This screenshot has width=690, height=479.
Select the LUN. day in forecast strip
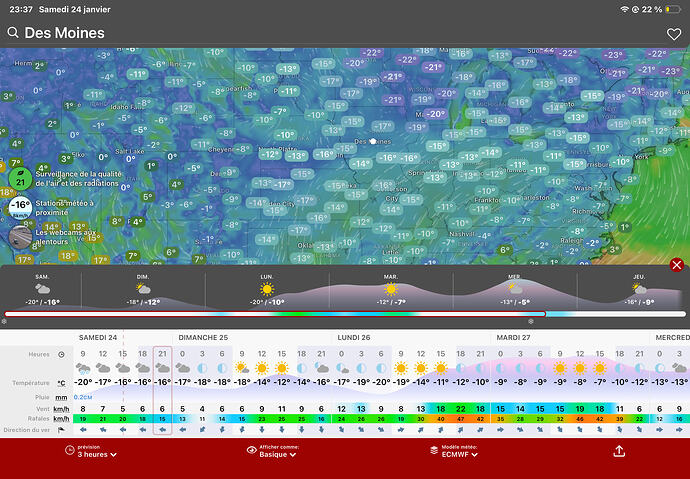pyautogui.click(x=267, y=288)
